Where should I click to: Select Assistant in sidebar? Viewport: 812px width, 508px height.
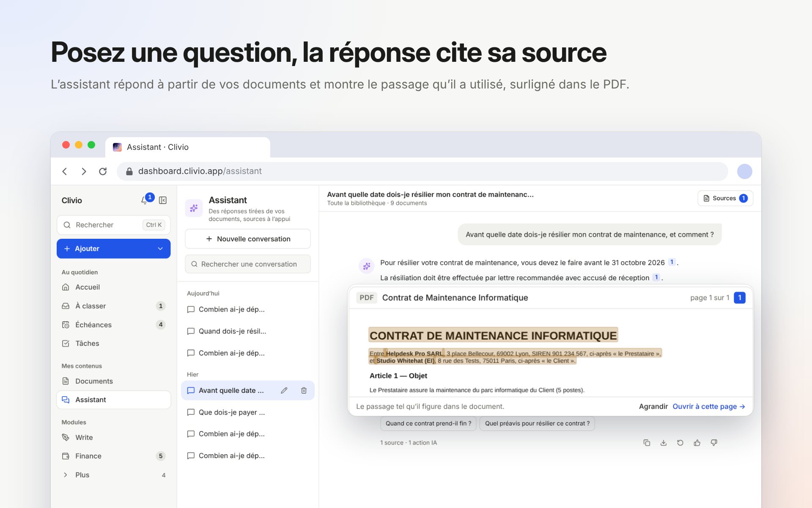(x=113, y=400)
